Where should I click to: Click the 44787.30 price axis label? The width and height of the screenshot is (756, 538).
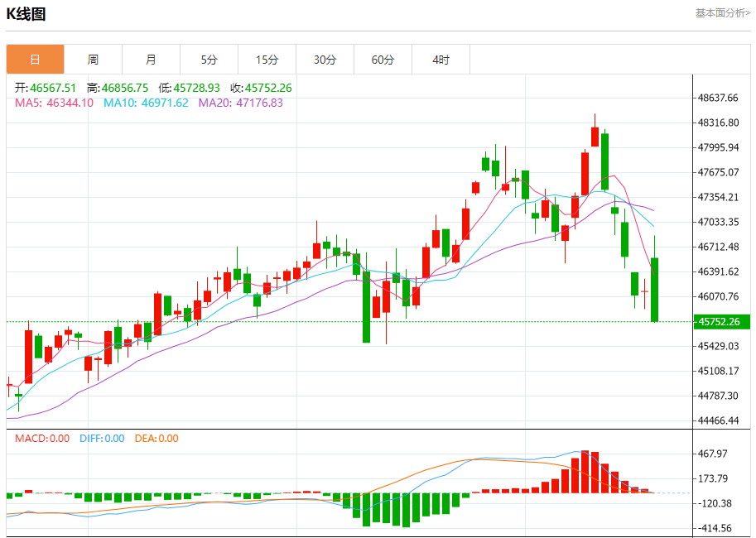click(718, 396)
